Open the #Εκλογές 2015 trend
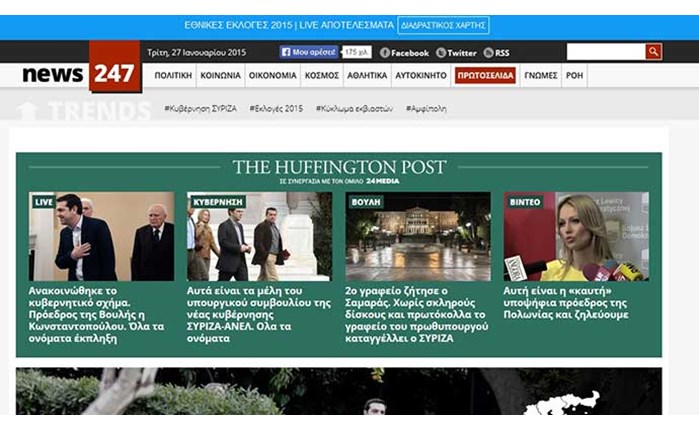699x430 pixels. (x=276, y=108)
